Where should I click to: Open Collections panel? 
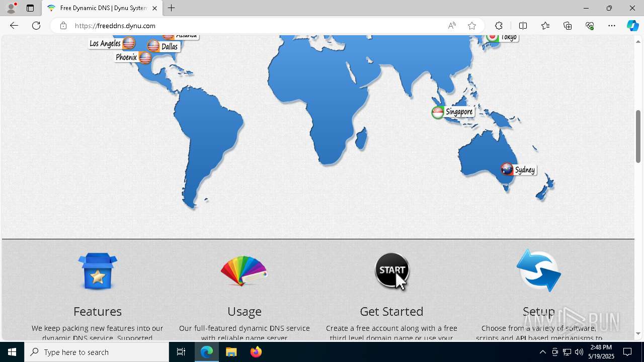pos(568,26)
